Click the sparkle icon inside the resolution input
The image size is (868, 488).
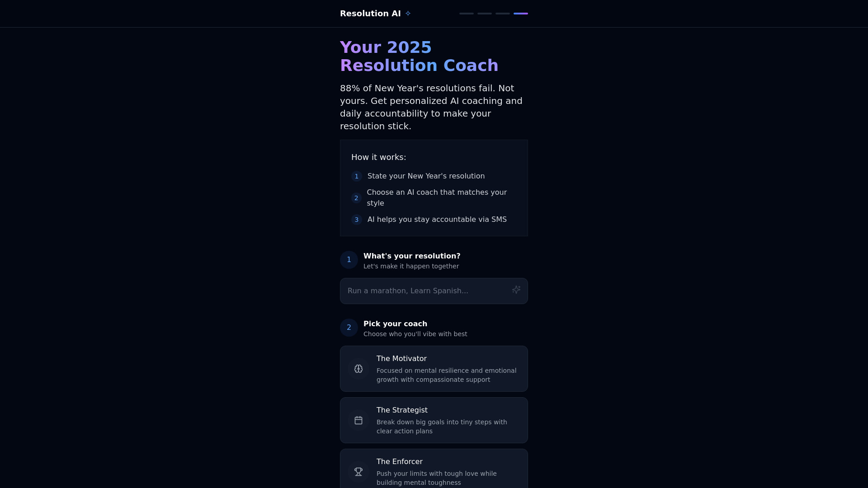click(516, 290)
